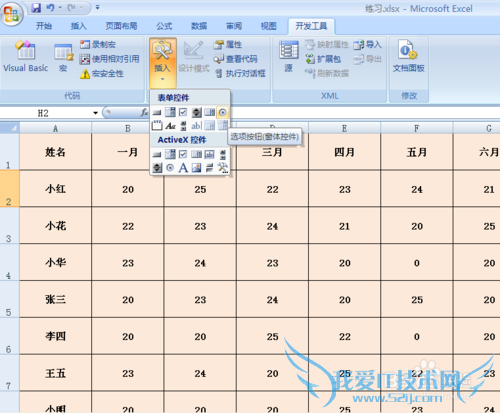Insert a form control Button

pos(157,113)
